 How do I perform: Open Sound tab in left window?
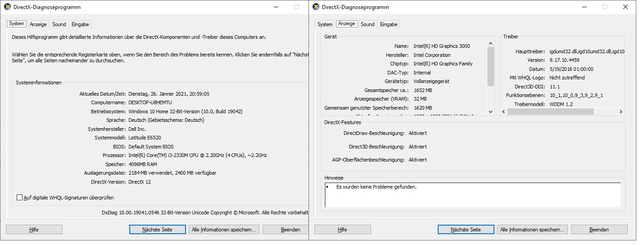point(59,24)
